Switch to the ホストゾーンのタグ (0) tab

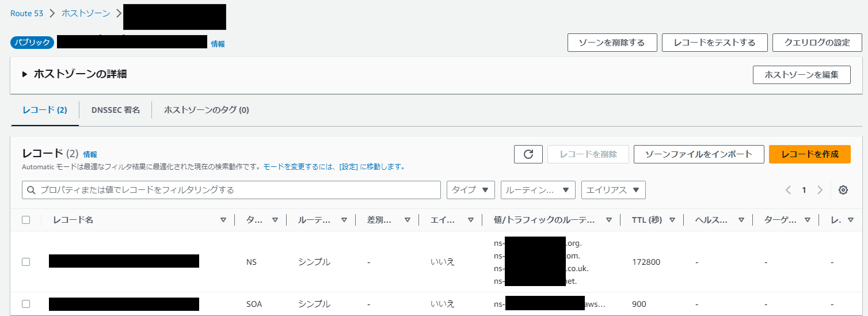(206, 110)
